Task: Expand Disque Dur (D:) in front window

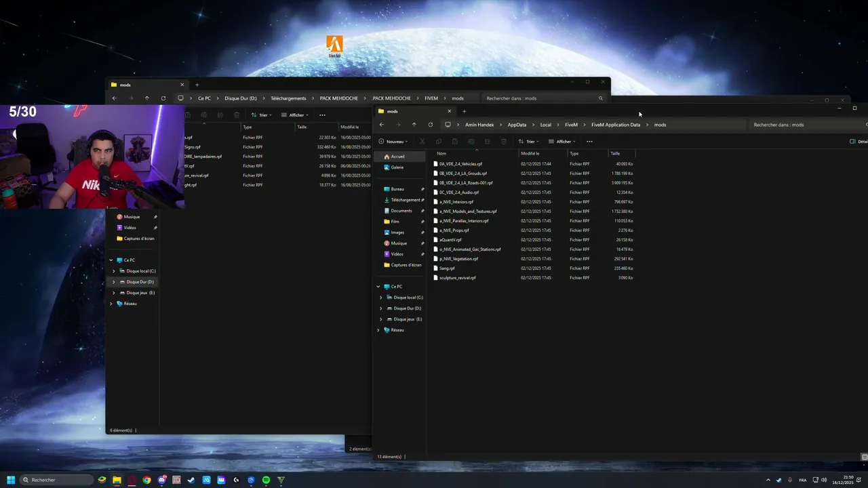Action: pos(381,308)
